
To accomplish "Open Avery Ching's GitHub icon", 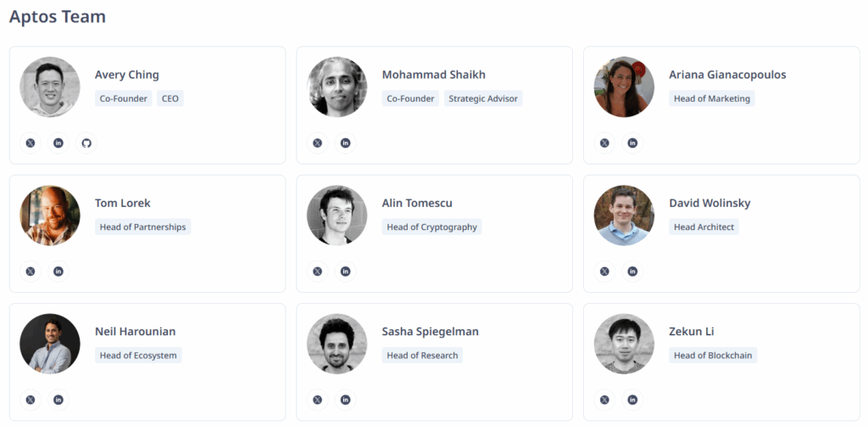I will pos(86,143).
